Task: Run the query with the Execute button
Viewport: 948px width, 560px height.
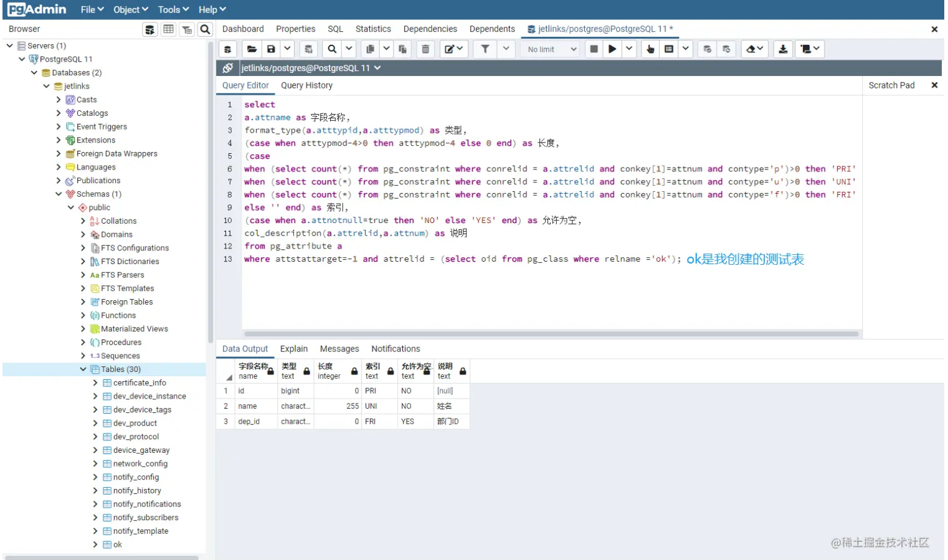Action: 612,49
